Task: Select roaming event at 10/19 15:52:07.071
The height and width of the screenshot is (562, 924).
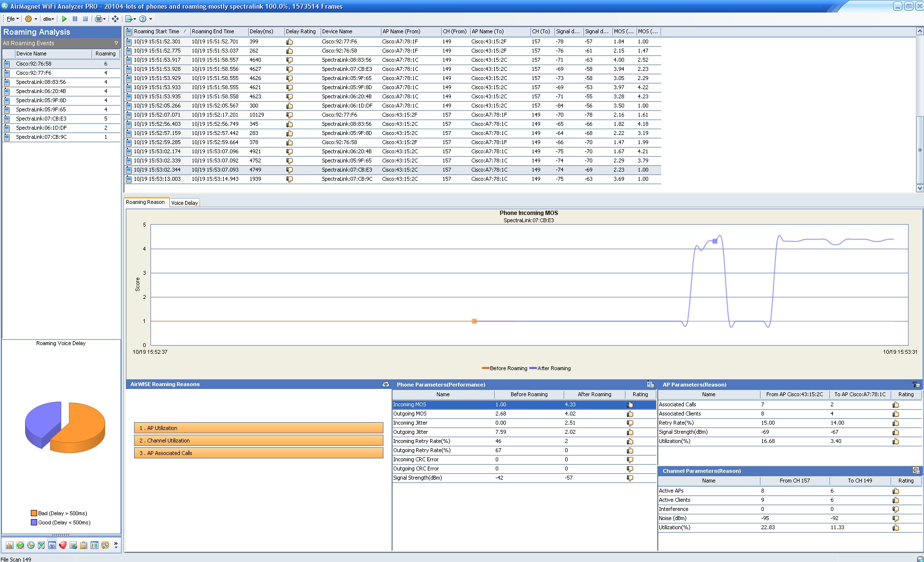Action: click(393, 115)
